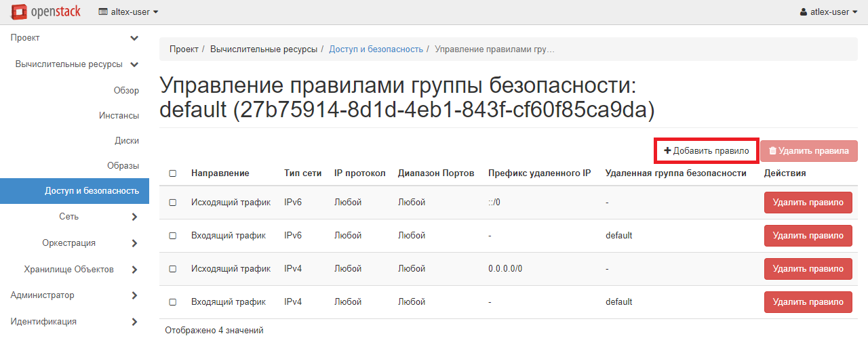868x357 pixels.
Task: Expand the Хранилище Объектов chevron
Action: click(x=134, y=270)
